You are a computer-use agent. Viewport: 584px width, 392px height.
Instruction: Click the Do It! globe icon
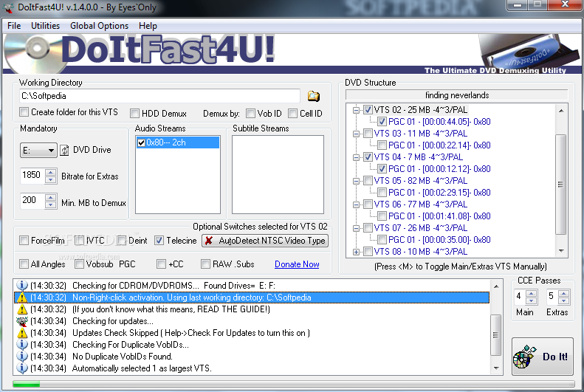(525, 357)
